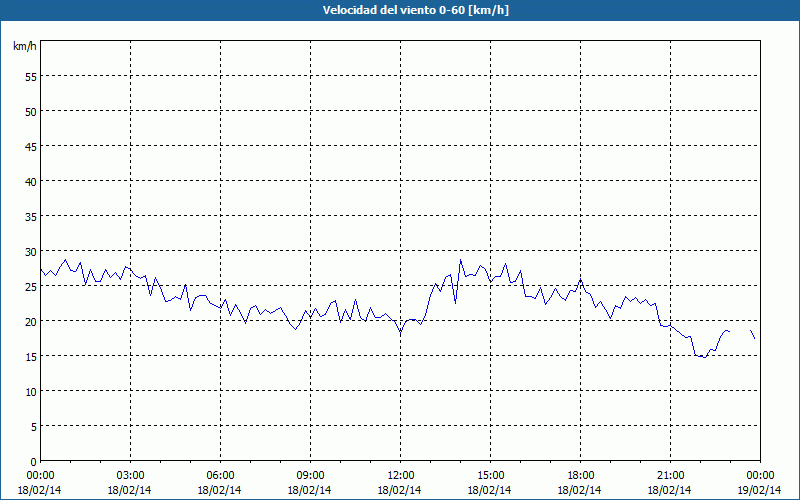The width and height of the screenshot is (800, 500).
Task: Click the "03:00" time axis label
Action: click(x=130, y=476)
